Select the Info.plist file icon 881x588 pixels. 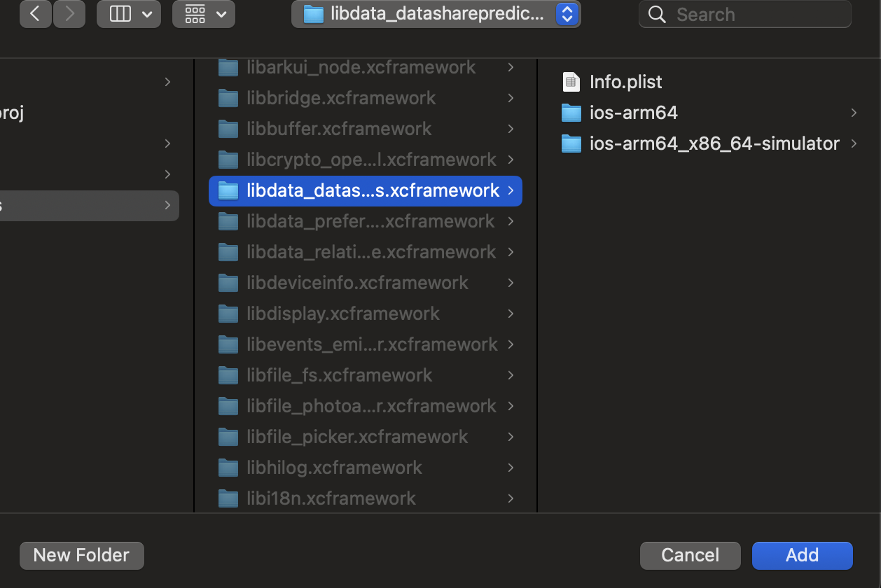click(x=571, y=82)
